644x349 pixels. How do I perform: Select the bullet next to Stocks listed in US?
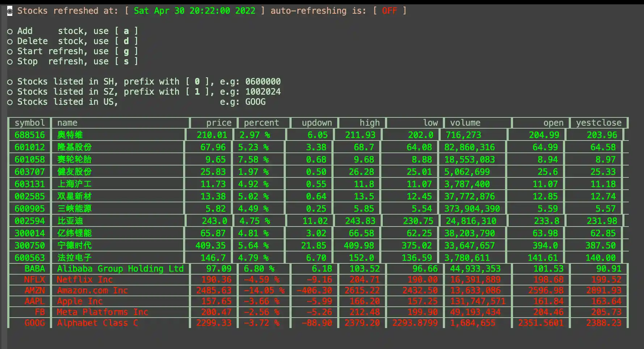pos(10,102)
